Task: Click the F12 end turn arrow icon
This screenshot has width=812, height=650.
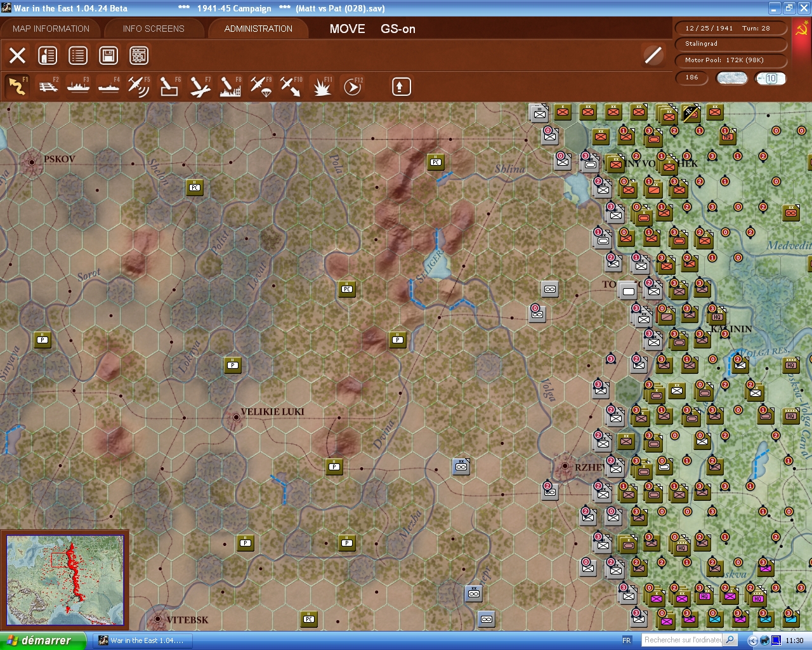Action: (x=352, y=86)
